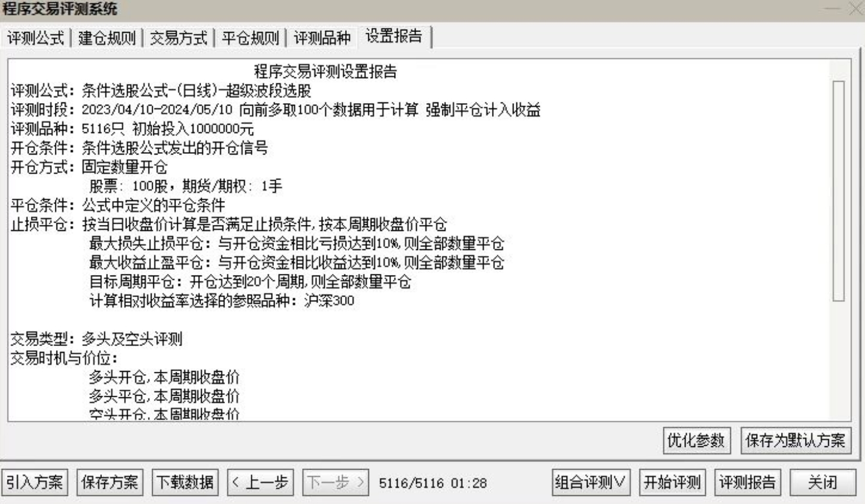Click the report's vertical scrollbar thumb
Screen dimensions: 865x504
point(839,191)
